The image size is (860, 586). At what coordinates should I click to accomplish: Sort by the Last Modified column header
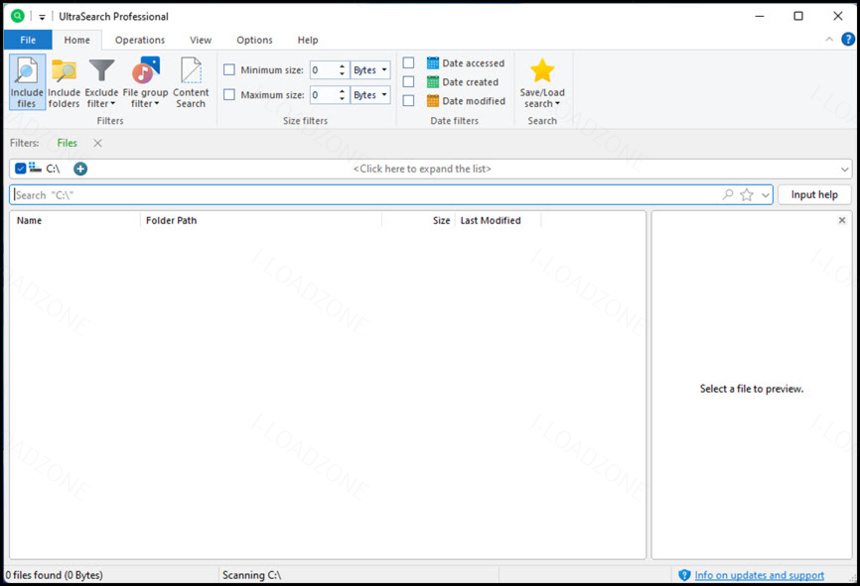(498, 220)
